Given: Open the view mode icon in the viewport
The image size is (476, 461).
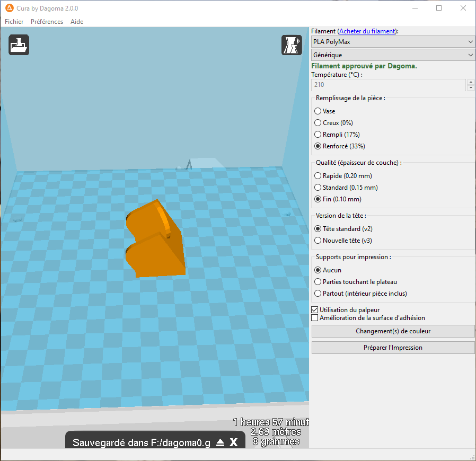Looking at the screenshot, I should click(x=292, y=45).
